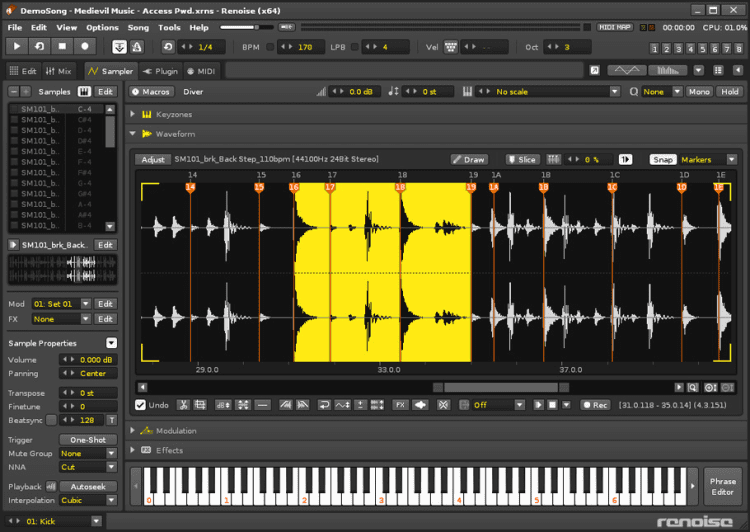The width and height of the screenshot is (750, 532).
Task: Click the loop pattern playback button
Action: pyautogui.click(x=39, y=46)
